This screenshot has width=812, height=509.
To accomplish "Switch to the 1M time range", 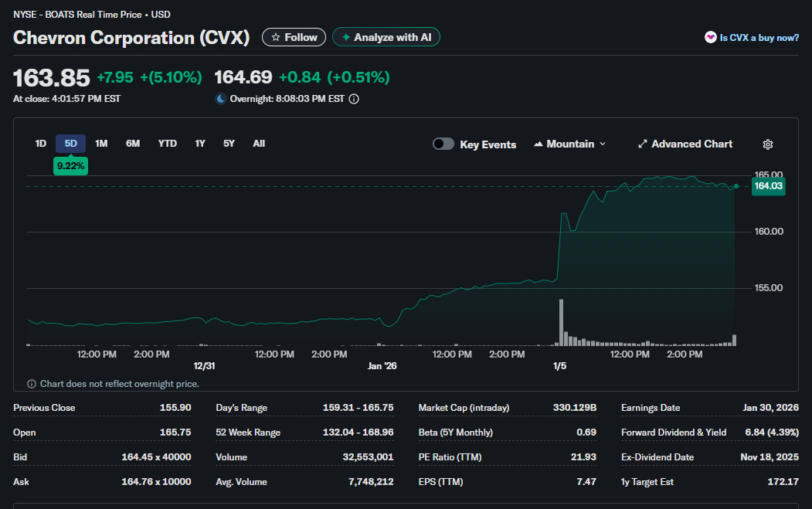I will [x=101, y=144].
